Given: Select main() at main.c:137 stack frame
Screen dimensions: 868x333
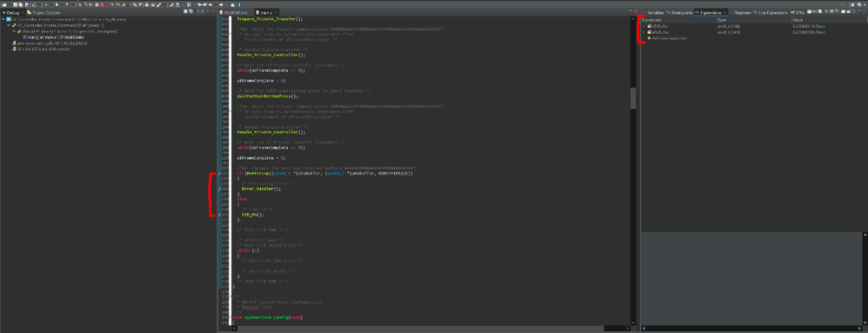Looking at the screenshot, I should click(53, 37).
